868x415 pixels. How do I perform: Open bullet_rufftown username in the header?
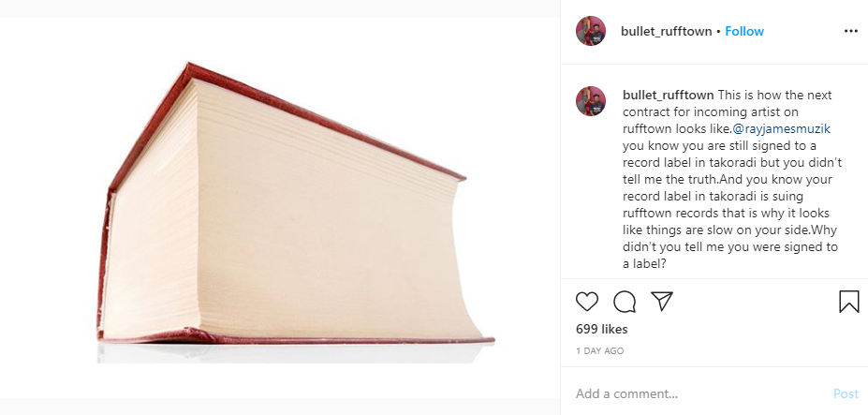pyautogui.click(x=666, y=32)
